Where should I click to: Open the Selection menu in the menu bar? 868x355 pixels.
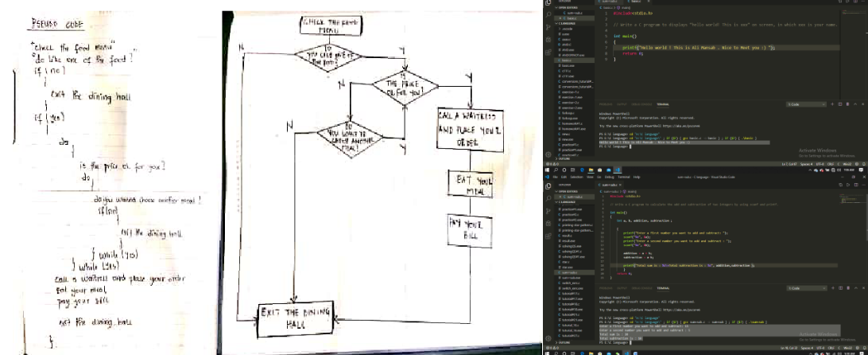[x=576, y=177]
